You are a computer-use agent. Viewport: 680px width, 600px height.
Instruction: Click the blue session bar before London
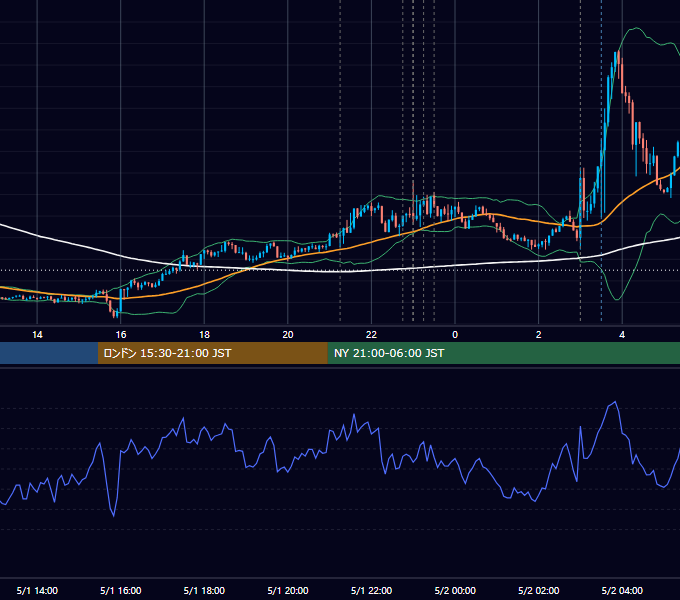(49, 353)
